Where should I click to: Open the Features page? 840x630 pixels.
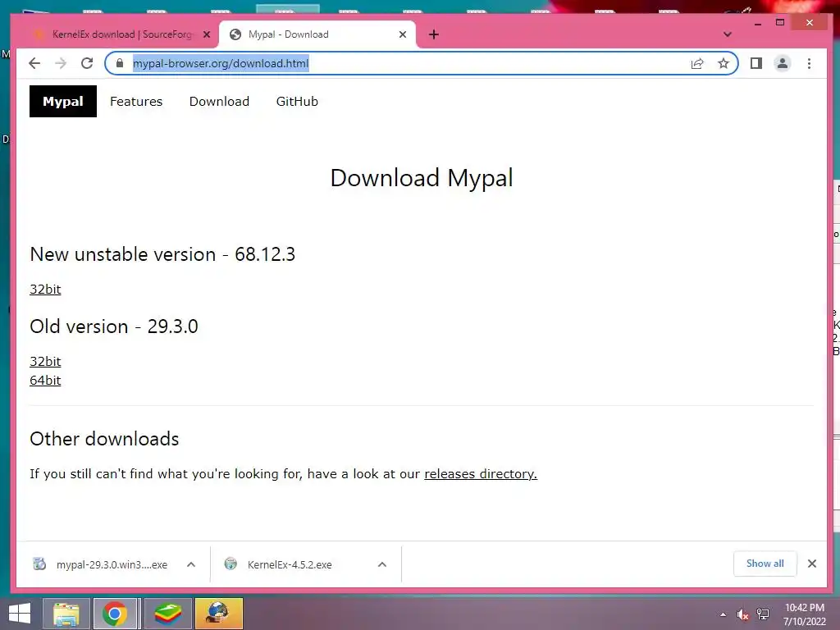pos(136,101)
